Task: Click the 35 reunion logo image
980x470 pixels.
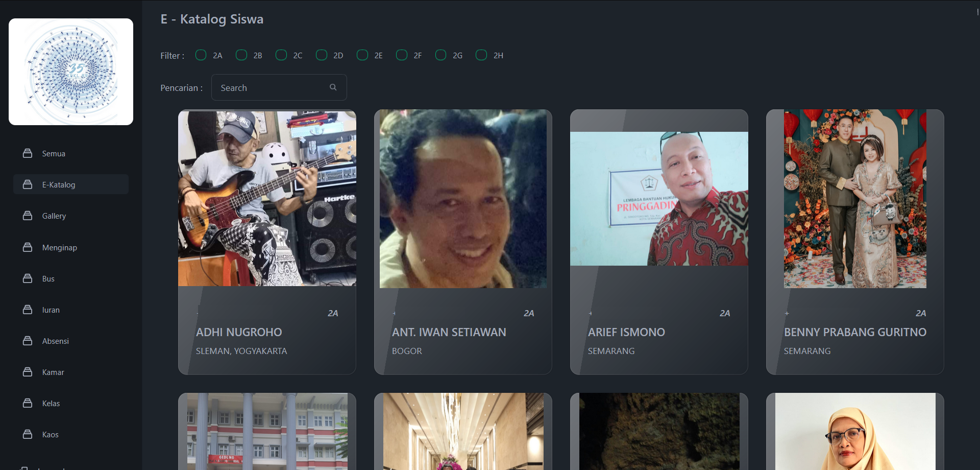Action: coord(71,72)
